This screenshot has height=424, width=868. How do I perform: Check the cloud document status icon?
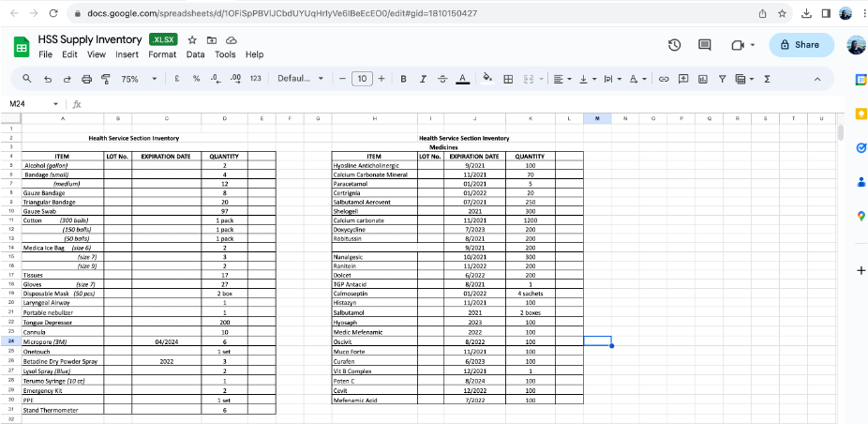click(x=232, y=40)
